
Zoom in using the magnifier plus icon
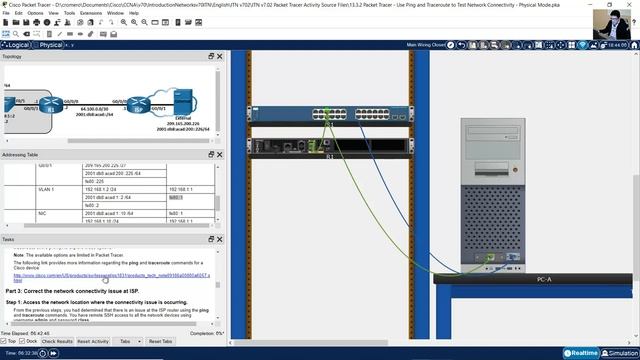tap(124, 22)
